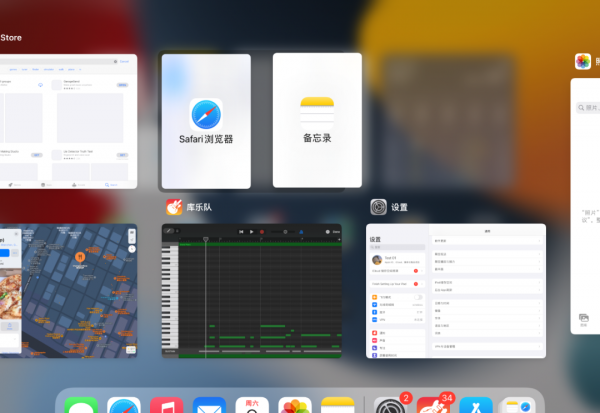Open Settings with badge 2 from dock

coord(390,405)
